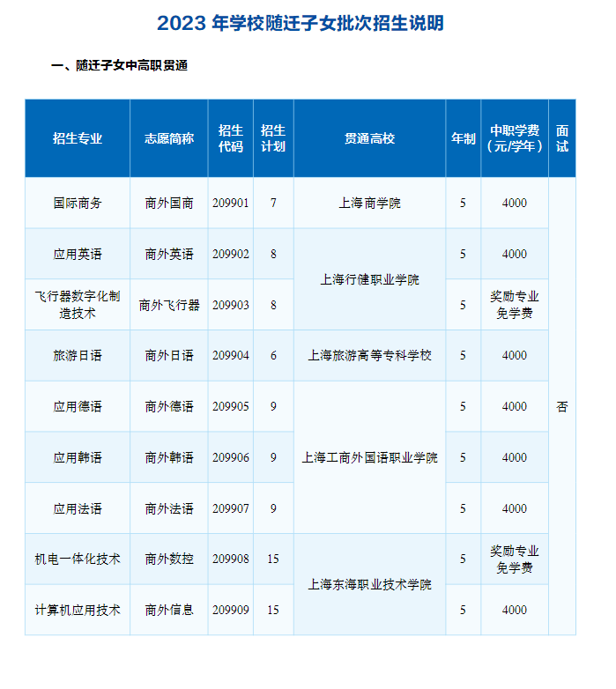
Task: Click 奖励专业免学费 in the 商外飞行器 row
Action: 515,305
